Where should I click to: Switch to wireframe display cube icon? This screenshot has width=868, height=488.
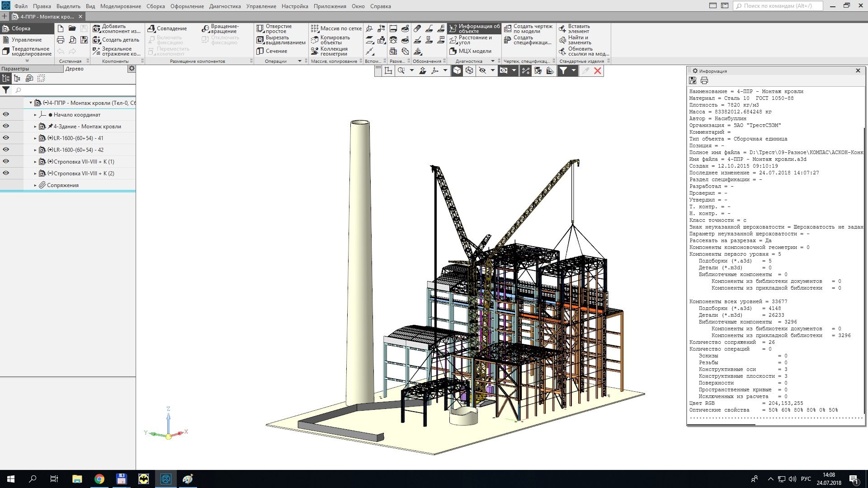pos(469,70)
